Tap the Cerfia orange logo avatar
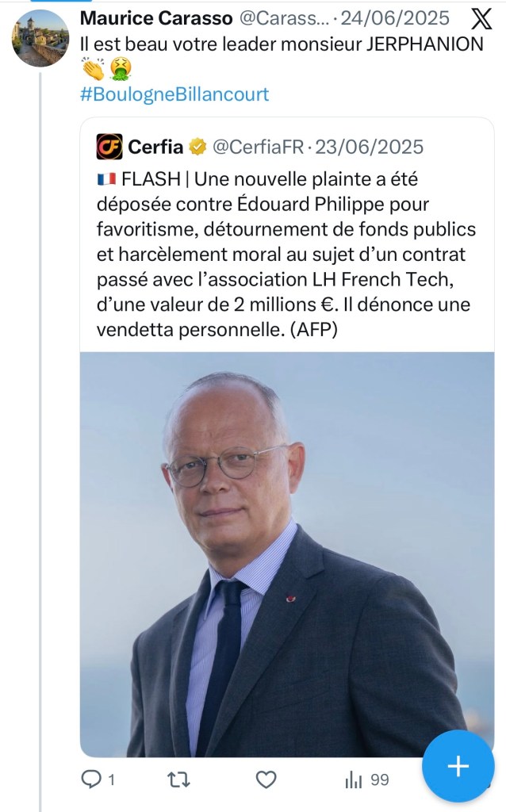Viewport: 506px width, 812px height. (109, 147)
